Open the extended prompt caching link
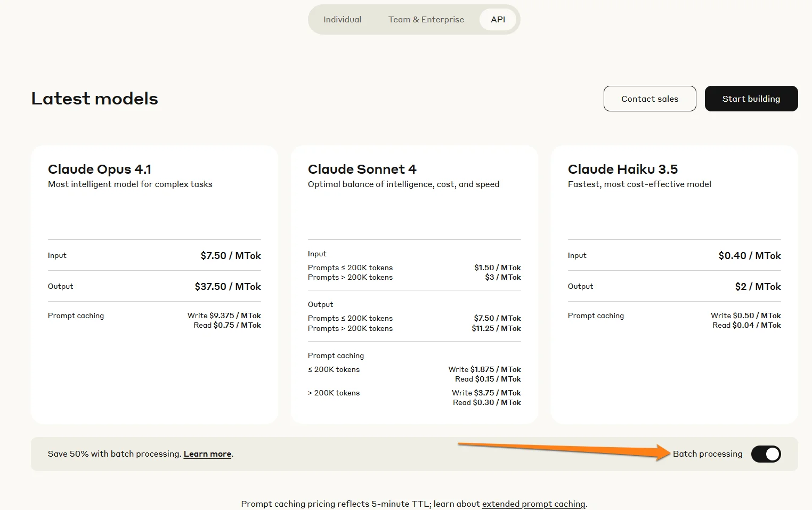Screen dimensions: 812x510 [x=533, y=504]
